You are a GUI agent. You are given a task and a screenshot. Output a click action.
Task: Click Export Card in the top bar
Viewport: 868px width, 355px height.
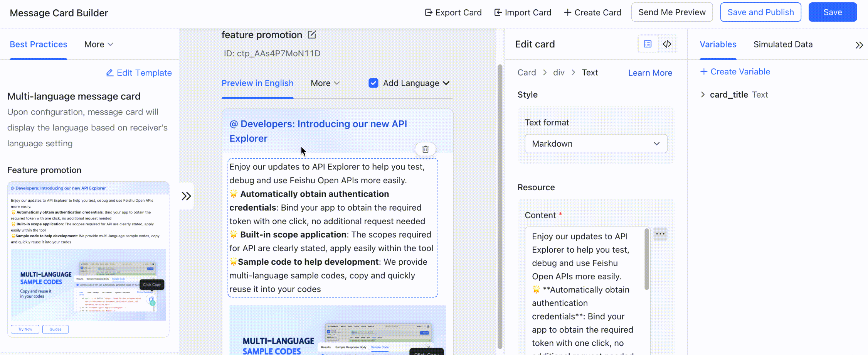pyautogui.click(x=453, y=12)
